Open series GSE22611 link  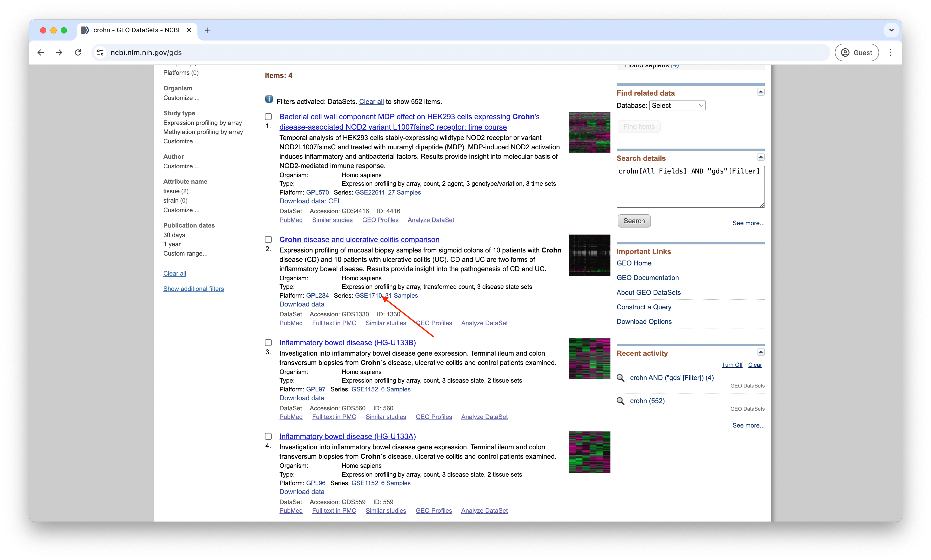pos(370,192)
